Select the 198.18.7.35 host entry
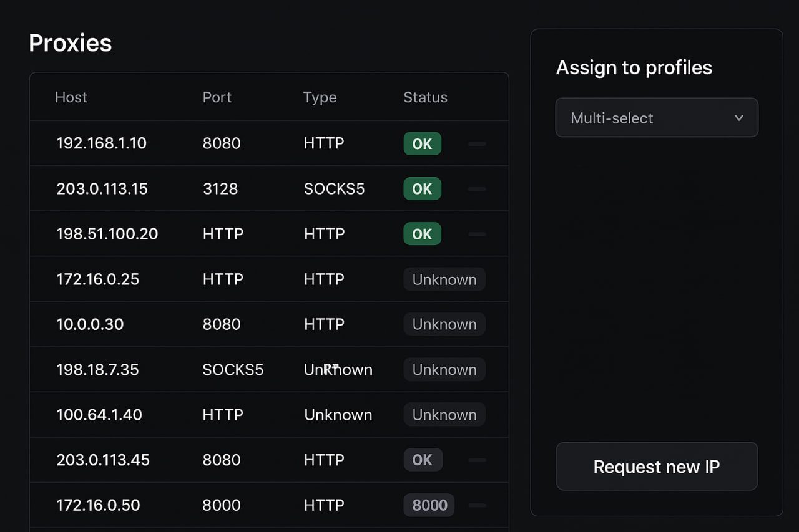This screenshot has height=532, width=799. pos(97,370)
